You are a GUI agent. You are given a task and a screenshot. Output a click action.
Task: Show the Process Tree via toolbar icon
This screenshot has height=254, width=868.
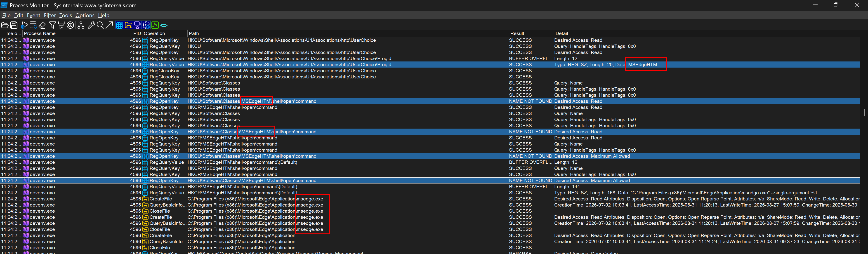tap(81, 25)
